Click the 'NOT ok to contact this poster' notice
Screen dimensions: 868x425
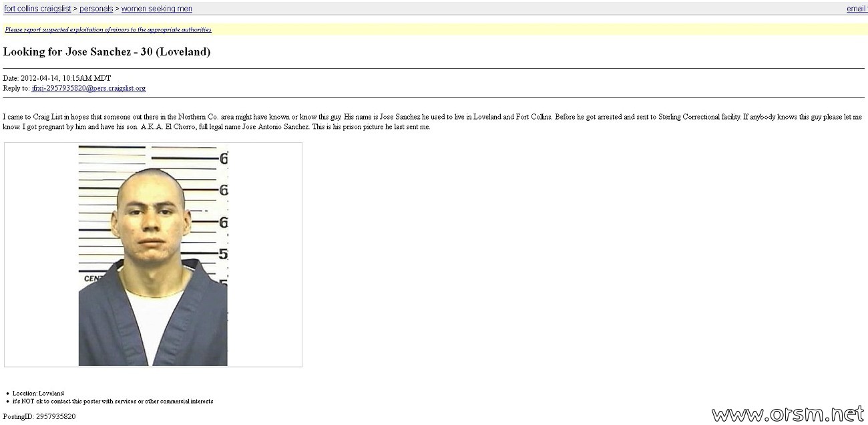(x=113, y=401)
